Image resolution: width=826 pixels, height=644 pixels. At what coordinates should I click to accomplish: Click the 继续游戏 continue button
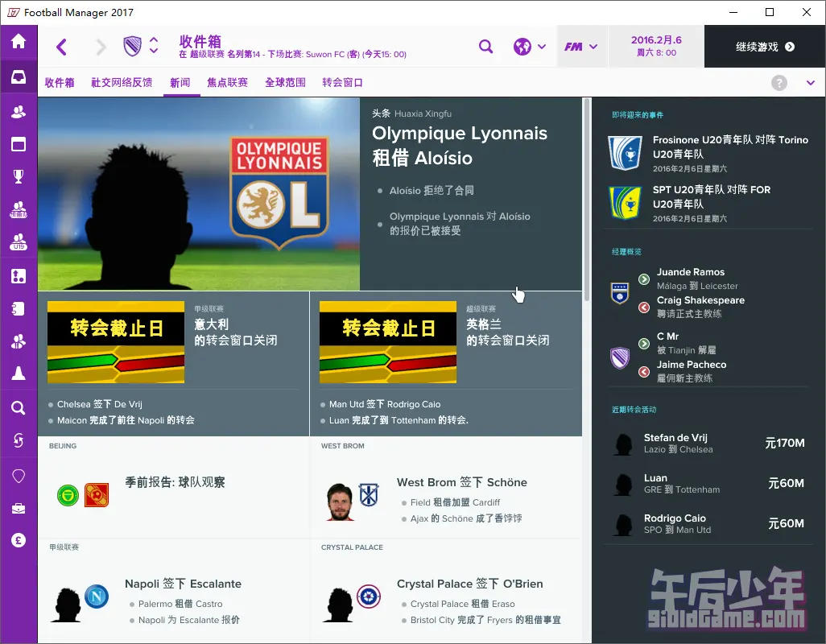(765, 47)
